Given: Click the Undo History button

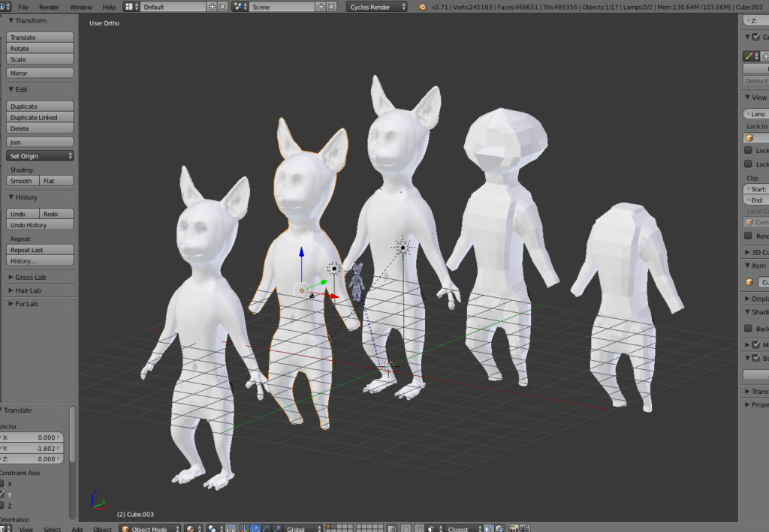Looking at the screenshot, I should click(x=40, y=225).
